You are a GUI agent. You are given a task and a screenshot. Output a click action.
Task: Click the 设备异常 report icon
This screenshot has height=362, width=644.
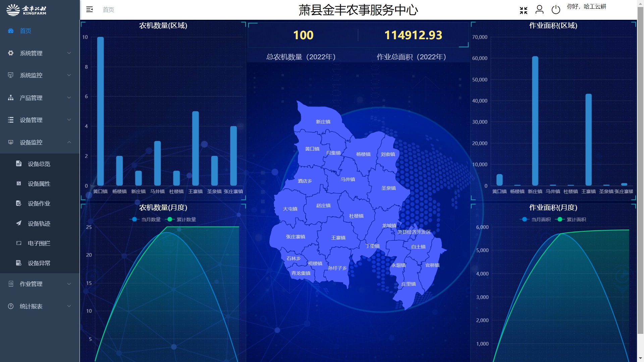(x=19, y=263)
